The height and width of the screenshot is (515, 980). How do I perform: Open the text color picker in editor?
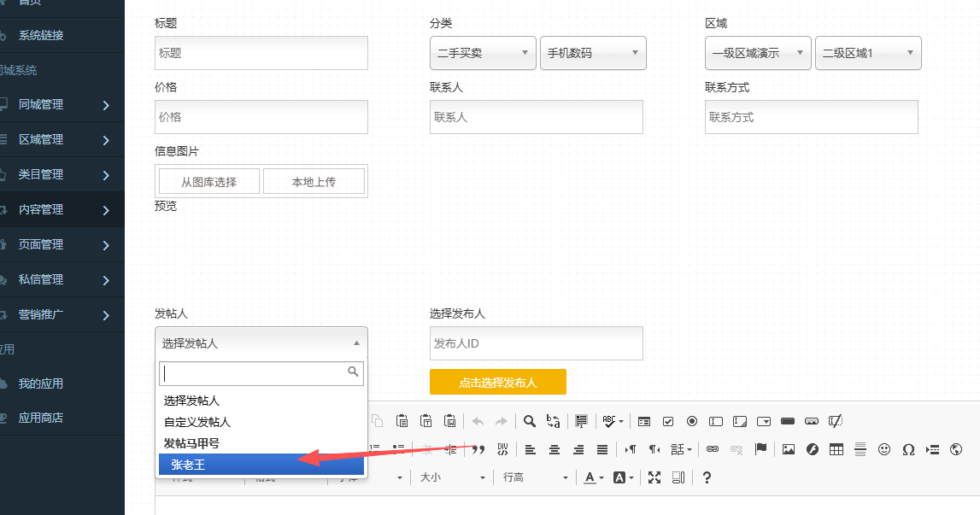[x=591, y=477]
